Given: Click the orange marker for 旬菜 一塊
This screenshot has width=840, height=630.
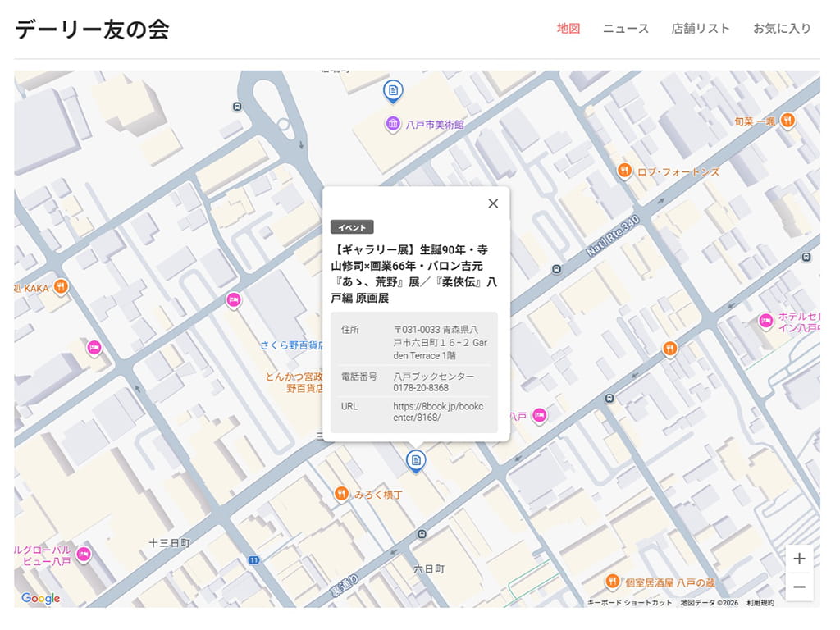Looking at the screenshot, I should coord(787,120).
